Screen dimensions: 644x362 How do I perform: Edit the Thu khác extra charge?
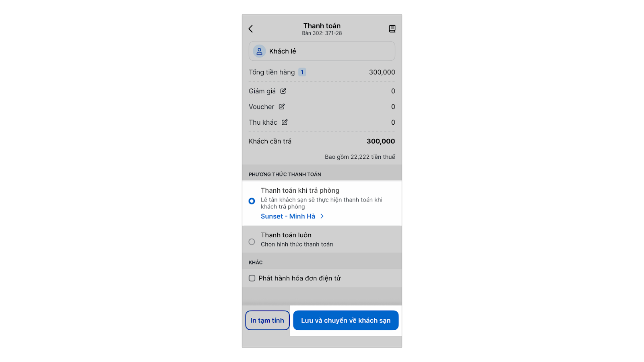pyautogui.click(x=285, y=122)
